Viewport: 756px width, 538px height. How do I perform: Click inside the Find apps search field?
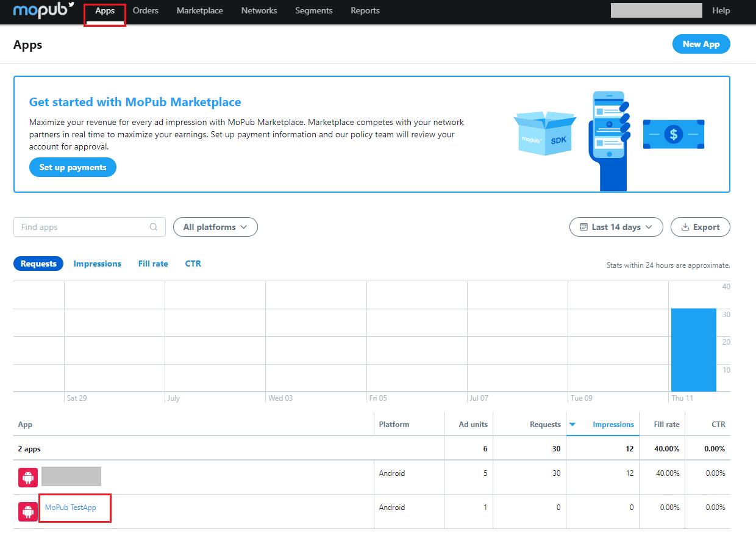click(x=90, y=227)
